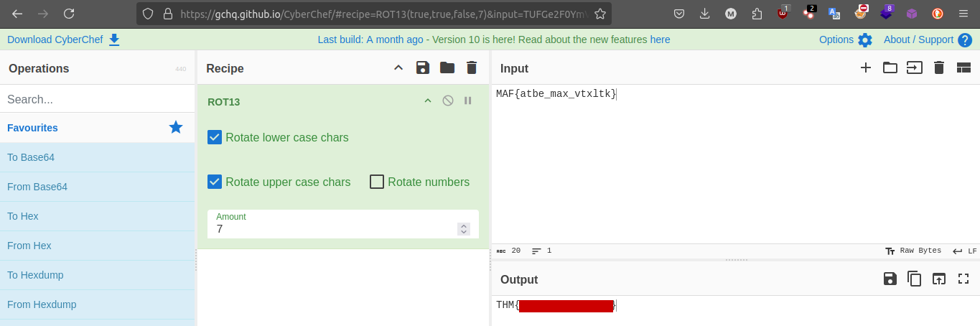Click into the operations Search field

(x=97, y=99)
